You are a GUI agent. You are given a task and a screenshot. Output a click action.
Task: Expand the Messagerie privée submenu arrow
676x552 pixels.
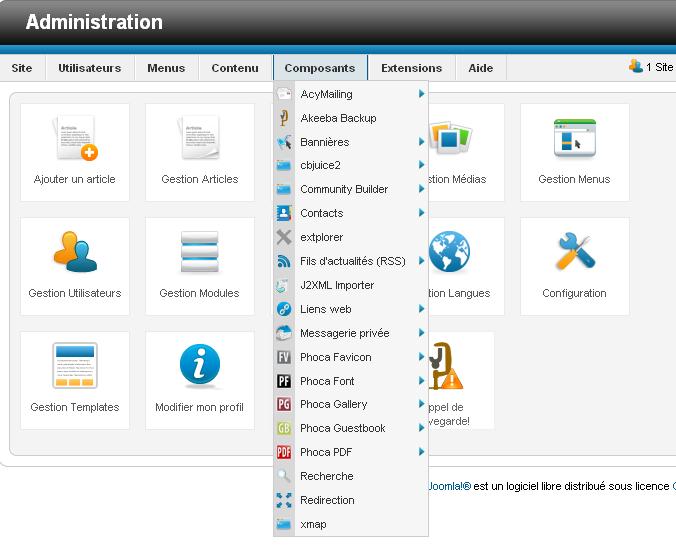point(421,332)
